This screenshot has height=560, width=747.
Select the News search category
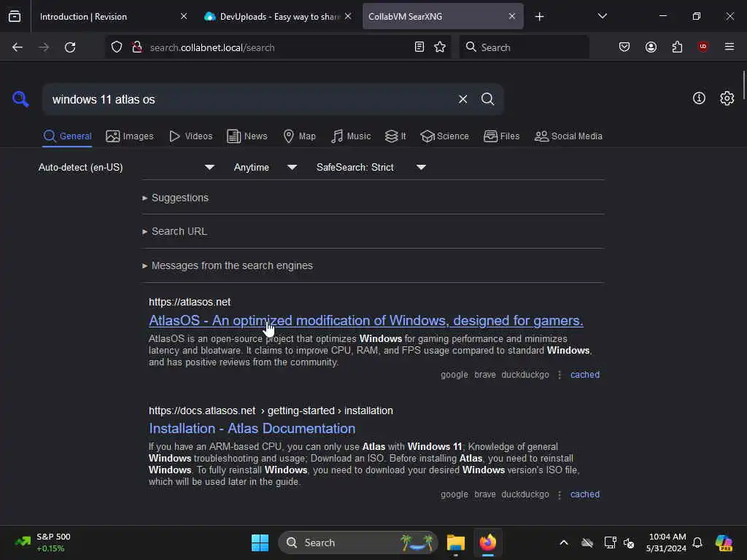coord(247,136)
